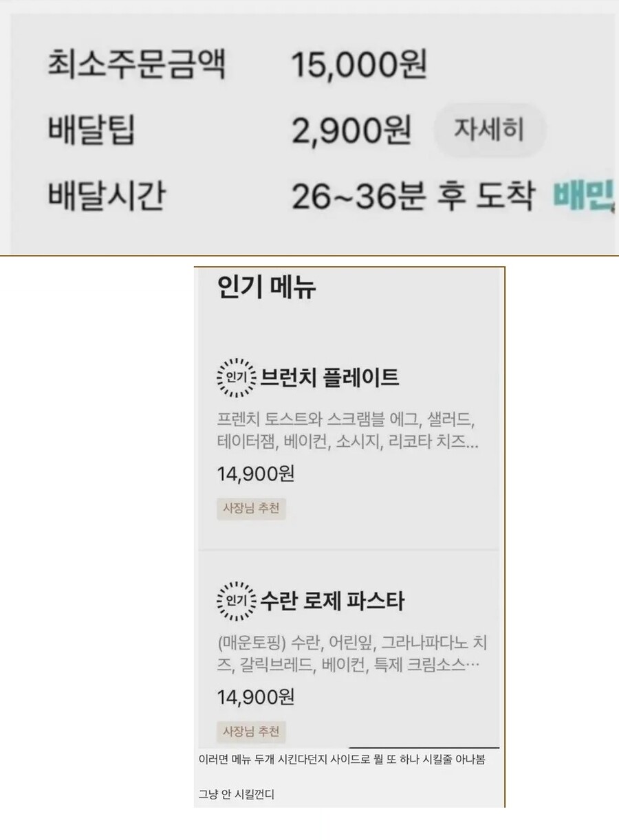Select the 사장님 추천 tag under 수란 로제 파스타
The width and height of the screenshot is (619, 840).
click(251, 732)
